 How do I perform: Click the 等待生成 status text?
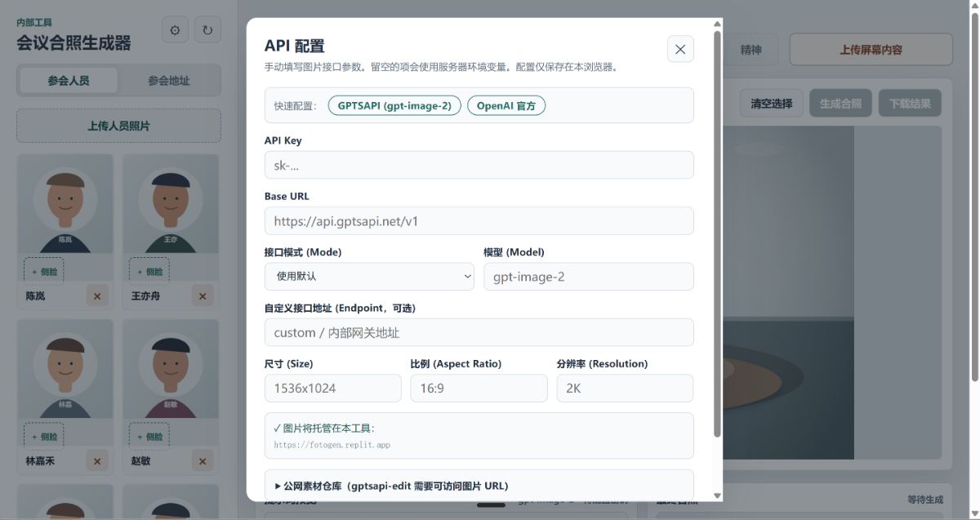coord(924,499)
